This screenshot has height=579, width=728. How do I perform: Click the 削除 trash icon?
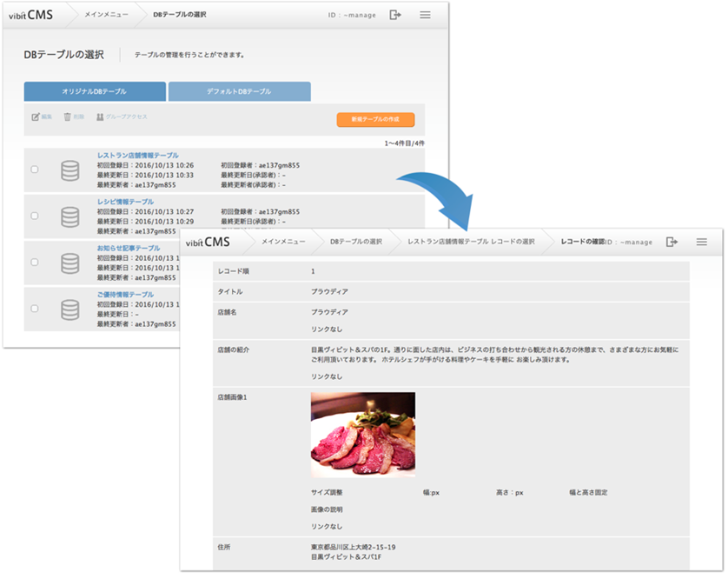coord(67,116)
